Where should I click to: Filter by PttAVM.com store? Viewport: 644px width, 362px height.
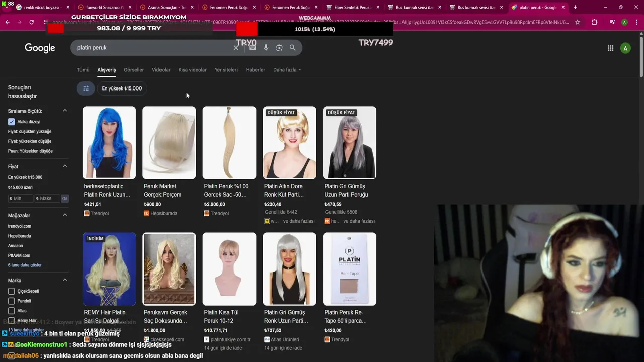[x=19, y=255]
